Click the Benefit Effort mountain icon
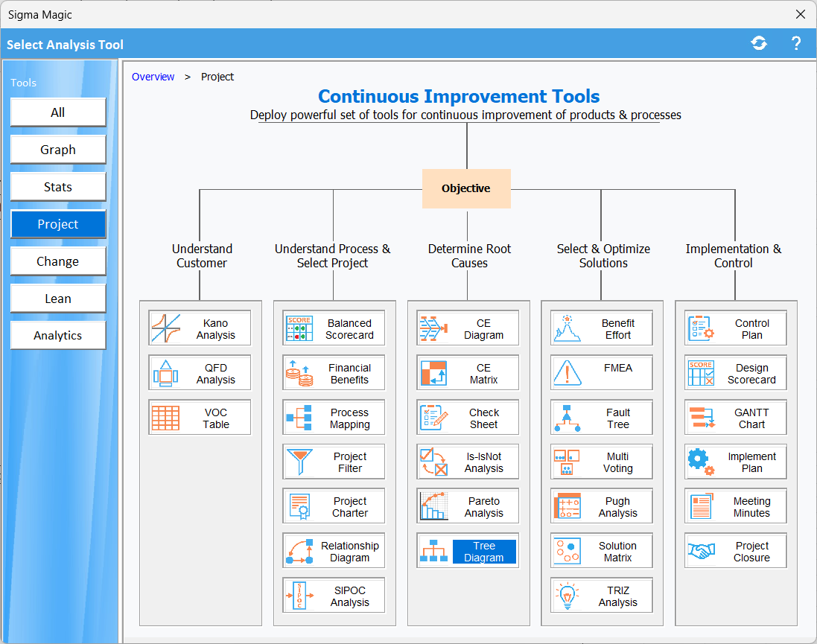The height and width of the screenshot is (644, 817). click(568, 328)
